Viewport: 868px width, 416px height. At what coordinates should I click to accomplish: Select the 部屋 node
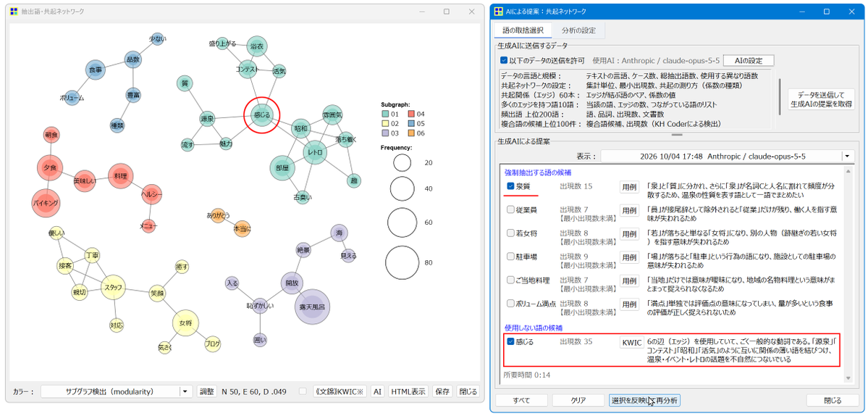[283, 168]
